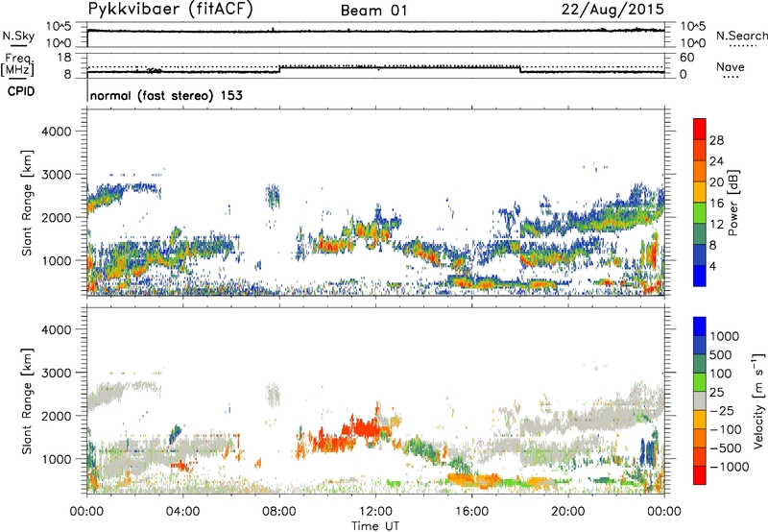Click the grey band of velocity colorbar
Image resolution: width=768 pixels, height=532 pixels.
coord(700,401)
